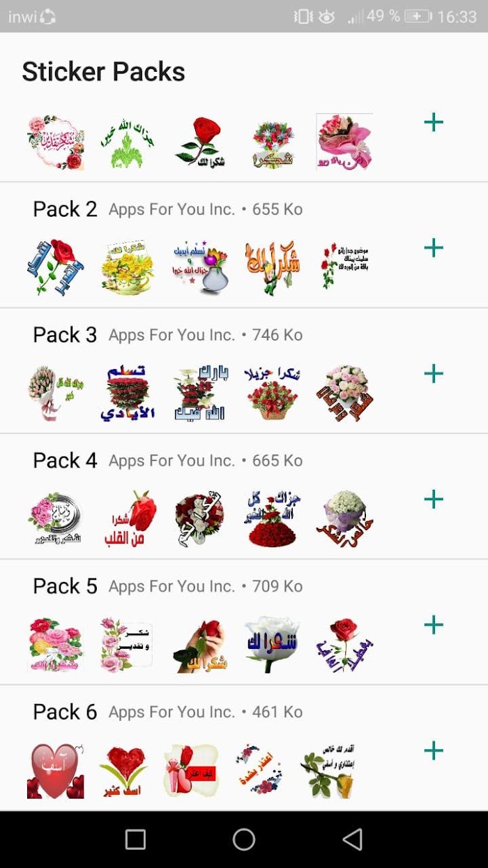Tap the plus icon for Pack 2
Image resolution: width=488 pixels, height=868 pixels.
pyautogui.click(x=434, y=248)
